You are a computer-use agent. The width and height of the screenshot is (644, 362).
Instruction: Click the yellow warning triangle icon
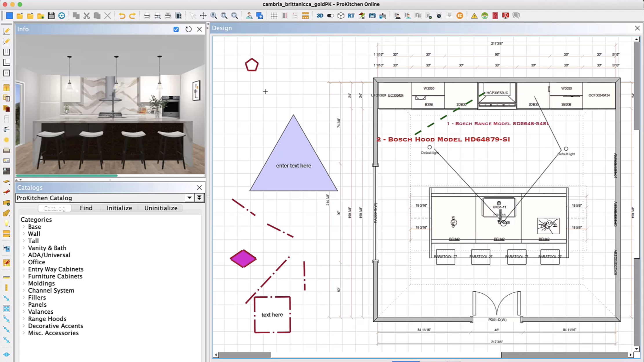point(474,16)
